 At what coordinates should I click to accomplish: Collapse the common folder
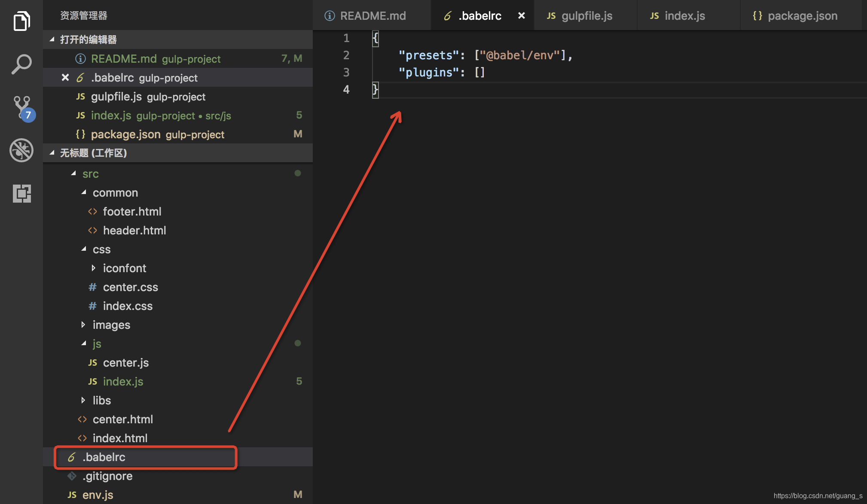[84, 192]
